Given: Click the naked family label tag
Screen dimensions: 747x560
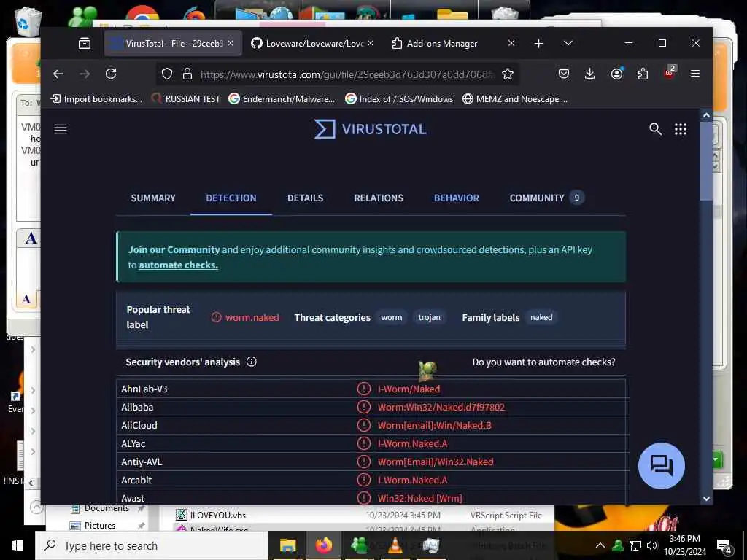Looking at the screenshot, I should pos(541,318).
